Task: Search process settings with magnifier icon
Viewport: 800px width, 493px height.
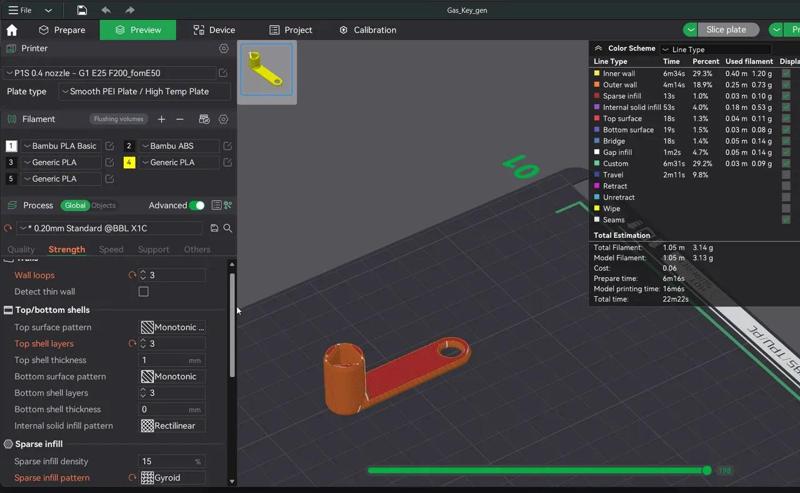Action: [228, 228]
